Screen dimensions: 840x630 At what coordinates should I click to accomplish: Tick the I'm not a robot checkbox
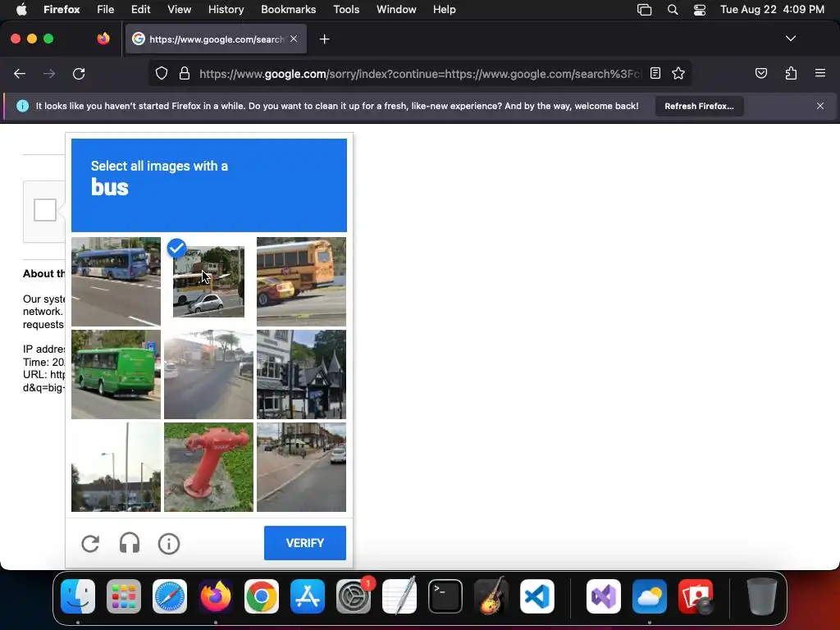[45, 210]
